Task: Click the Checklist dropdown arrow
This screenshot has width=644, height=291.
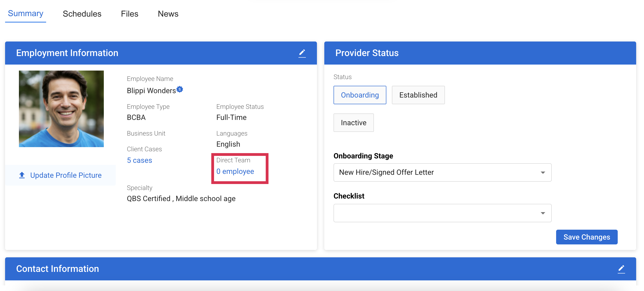Action: click(543, 213)
